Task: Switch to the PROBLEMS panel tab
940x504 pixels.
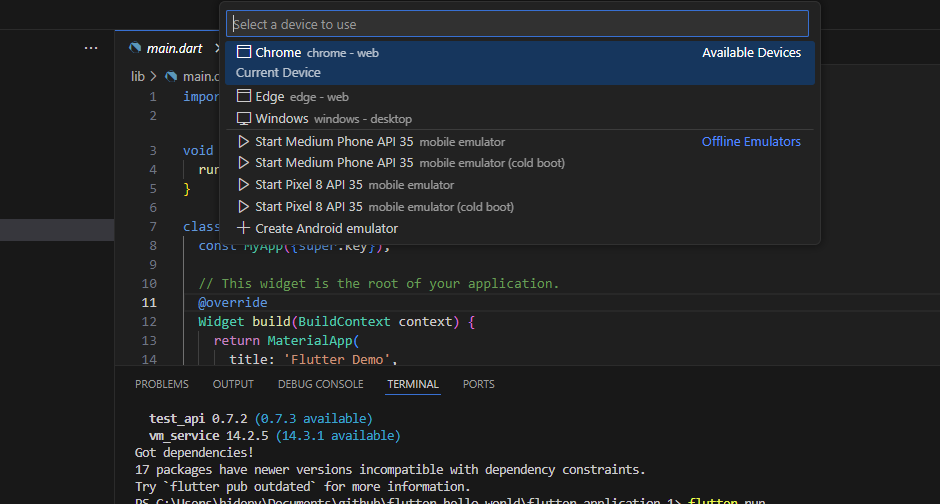Action: [x=161, y=384]
